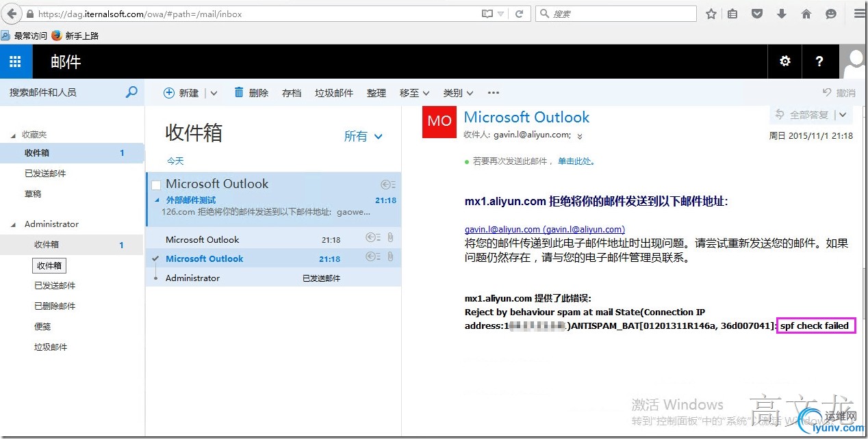Click 垃圾邮件 in the mail toolbar
The width and height of the screenshot is (868, 439).
click(334, 93)
